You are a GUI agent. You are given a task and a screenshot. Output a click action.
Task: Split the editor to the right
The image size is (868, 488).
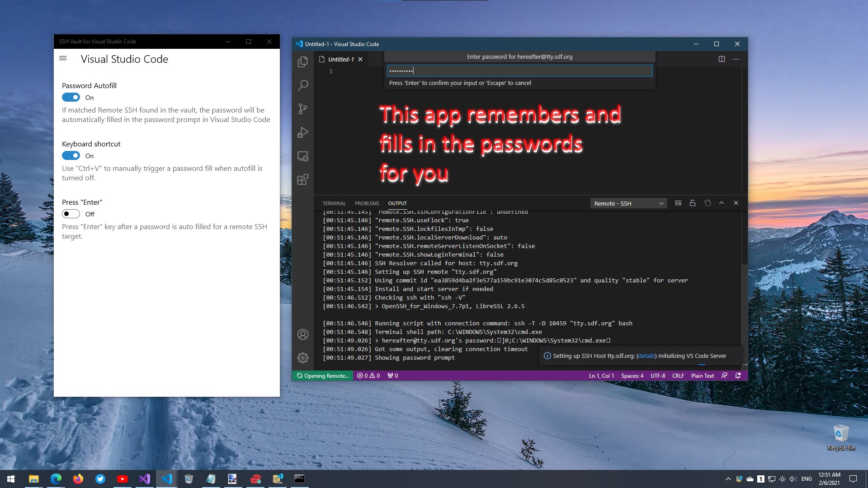722,59
